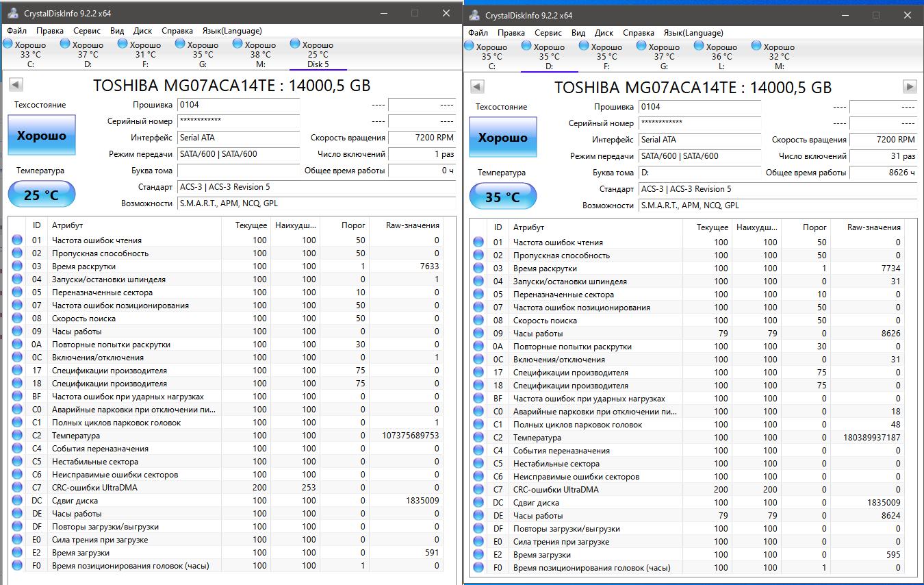Click Общее время работы field showing 8626 ч
924x585 pixels.
883,173
